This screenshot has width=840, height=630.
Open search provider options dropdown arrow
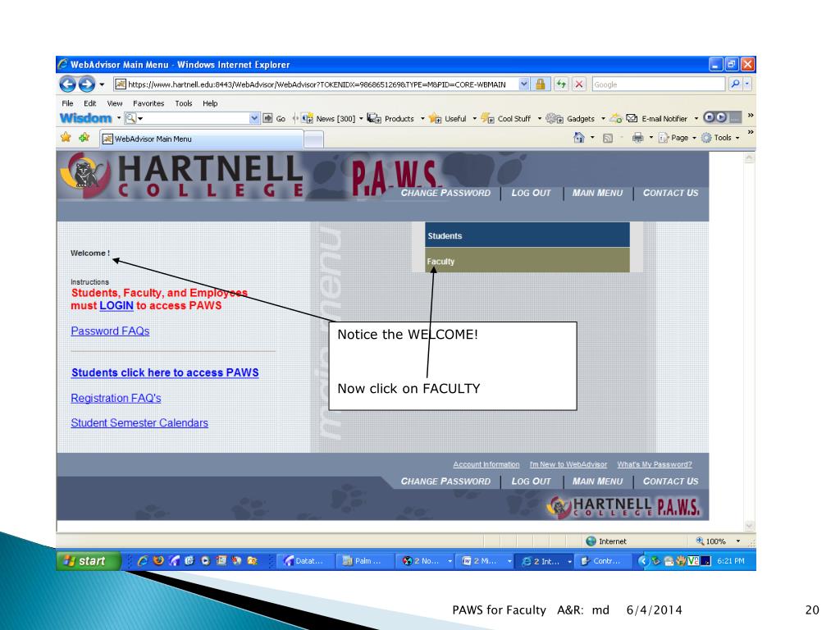coord(747,84)
